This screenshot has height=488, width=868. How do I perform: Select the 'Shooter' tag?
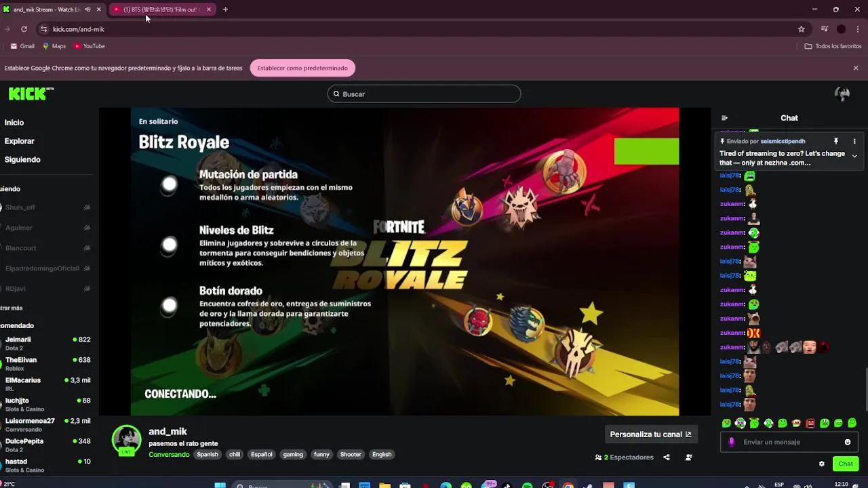[x=351, y=455]
